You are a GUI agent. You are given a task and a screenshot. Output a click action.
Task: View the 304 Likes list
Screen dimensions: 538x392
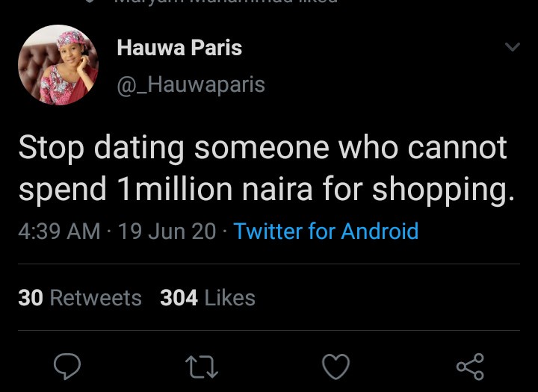[x=208, y=298]
